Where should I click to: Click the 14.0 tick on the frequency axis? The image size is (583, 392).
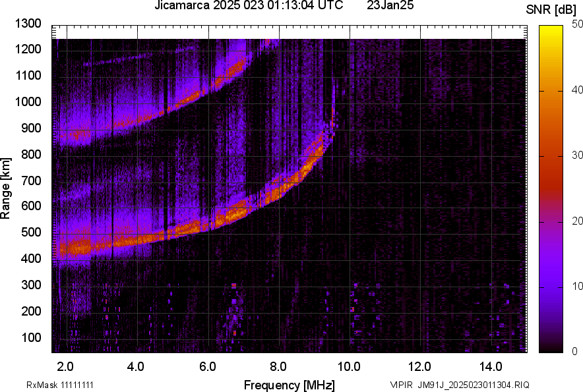[491, 366]
